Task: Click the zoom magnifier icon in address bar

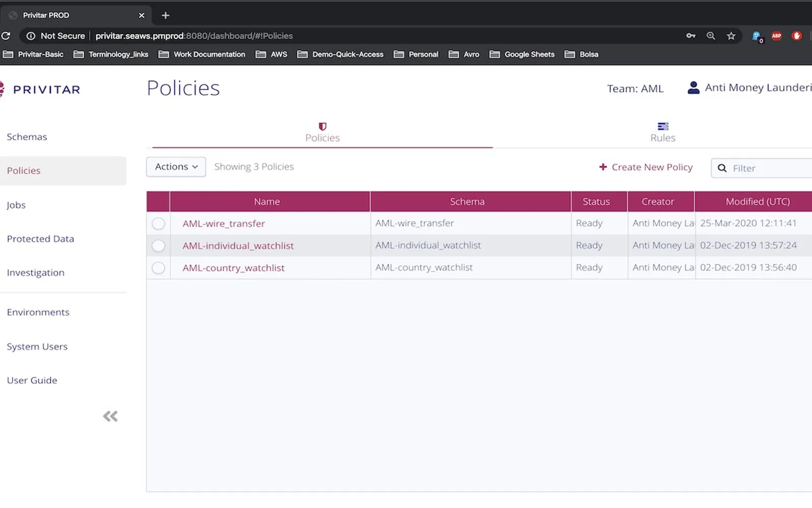Action: pyautogui.click(x=711, y=36)
